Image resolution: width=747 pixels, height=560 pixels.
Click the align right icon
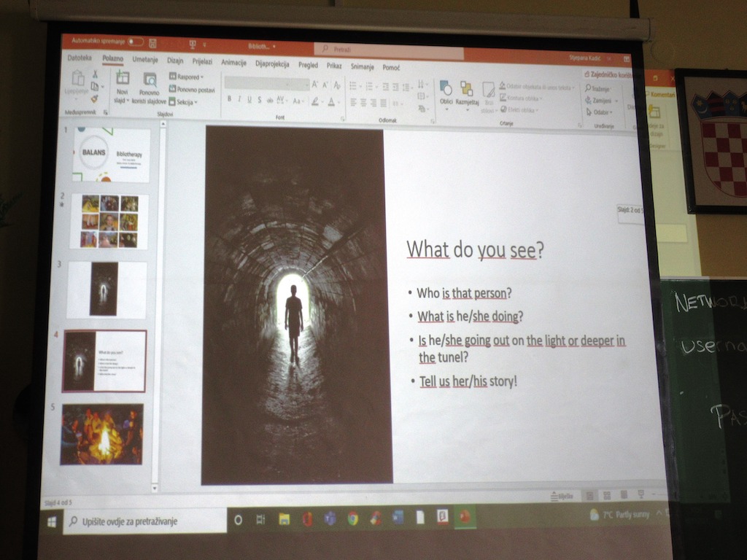pos(373,103)
